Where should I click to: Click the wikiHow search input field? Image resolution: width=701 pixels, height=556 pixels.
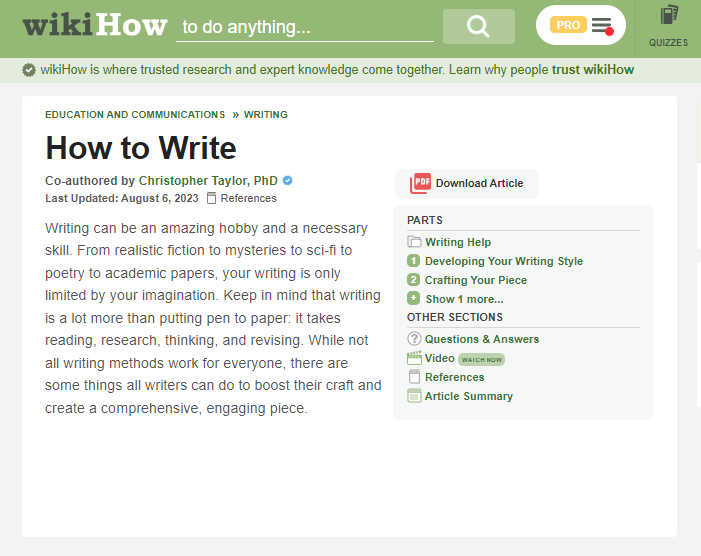coord(305,28)
